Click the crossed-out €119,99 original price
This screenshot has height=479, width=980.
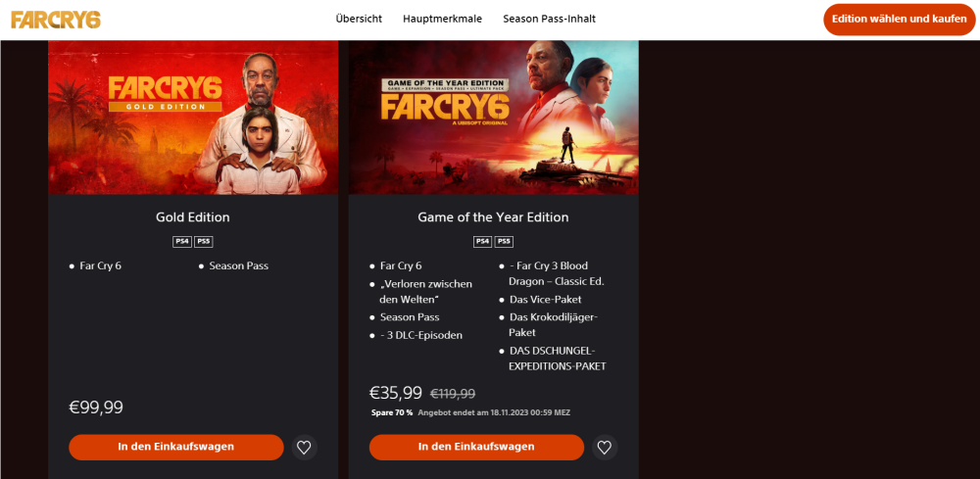[453, 394]
